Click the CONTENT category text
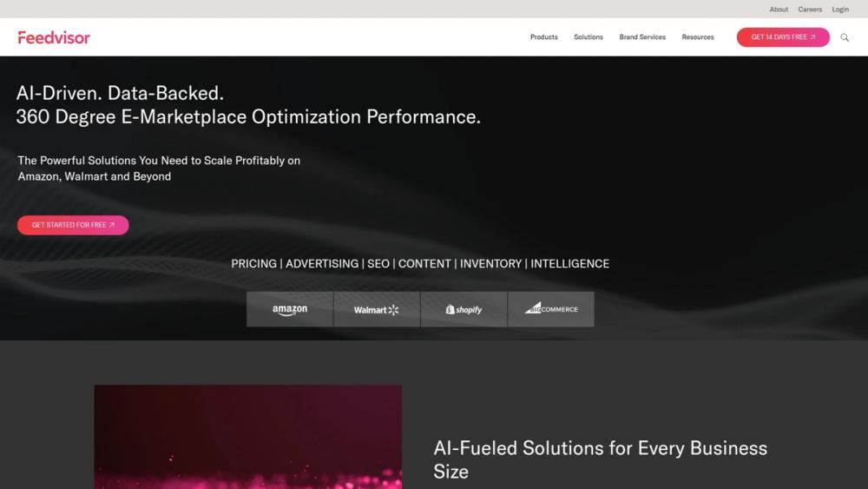Screen dimensions: 868x489 [424, 263]
